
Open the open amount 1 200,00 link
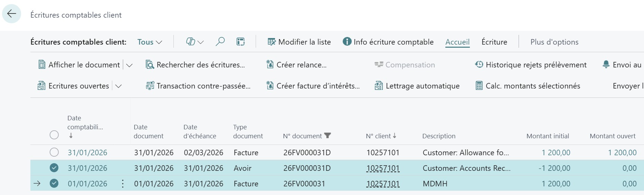pos(622,152)
